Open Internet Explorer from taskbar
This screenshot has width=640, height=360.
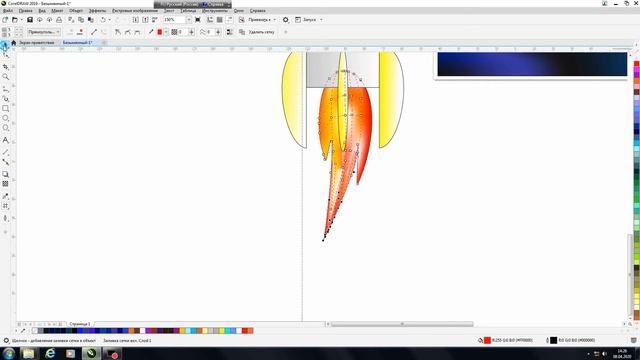(50, 353)
